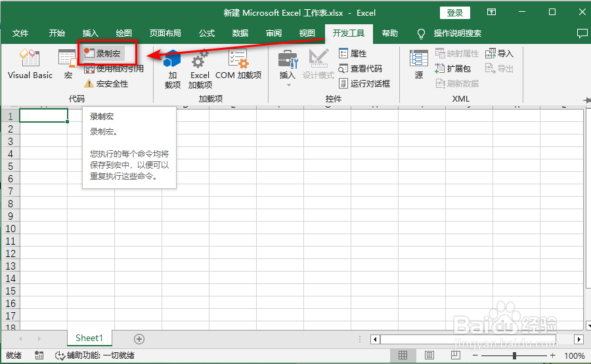Select cell A1
Viewport: 591px width, 364px height.
(43, 116)
